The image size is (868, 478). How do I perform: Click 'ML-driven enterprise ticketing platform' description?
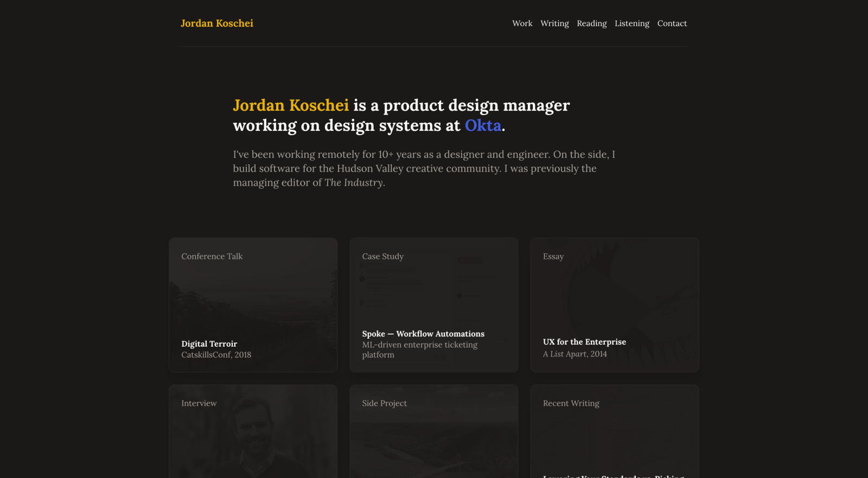click(420, 350)
